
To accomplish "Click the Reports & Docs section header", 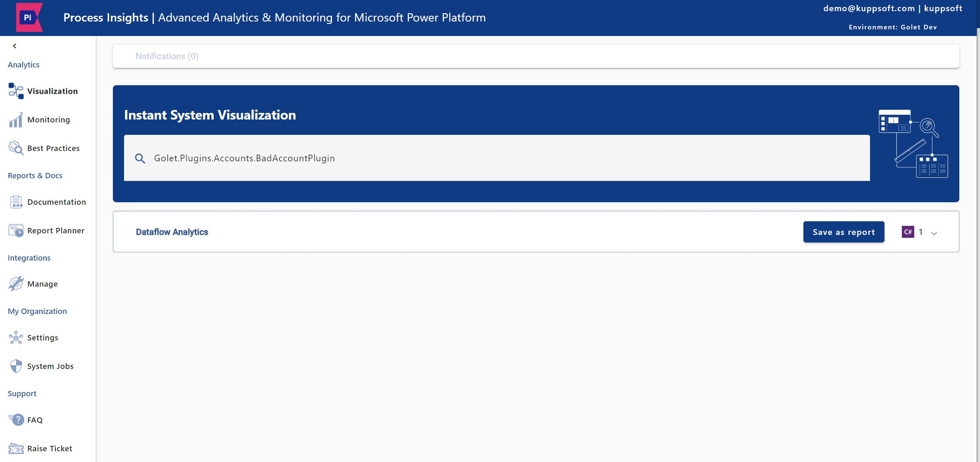I will coord(35,175).
